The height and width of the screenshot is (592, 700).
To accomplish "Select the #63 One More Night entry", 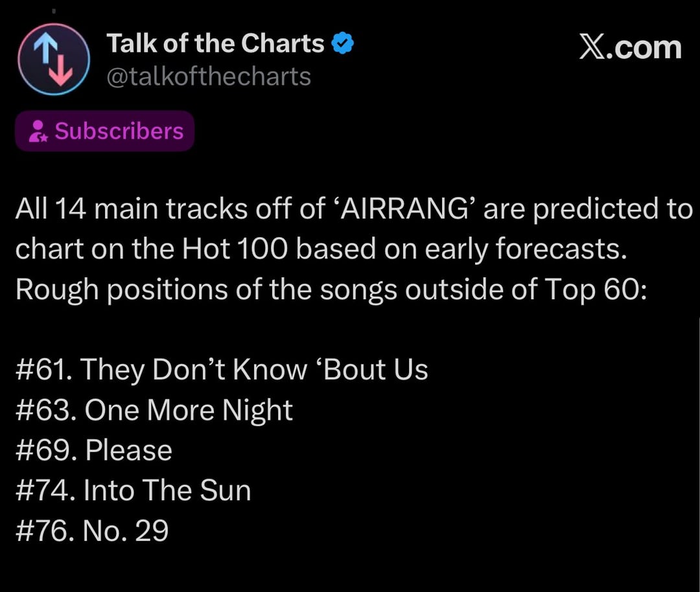I will [x=154, y=410].
